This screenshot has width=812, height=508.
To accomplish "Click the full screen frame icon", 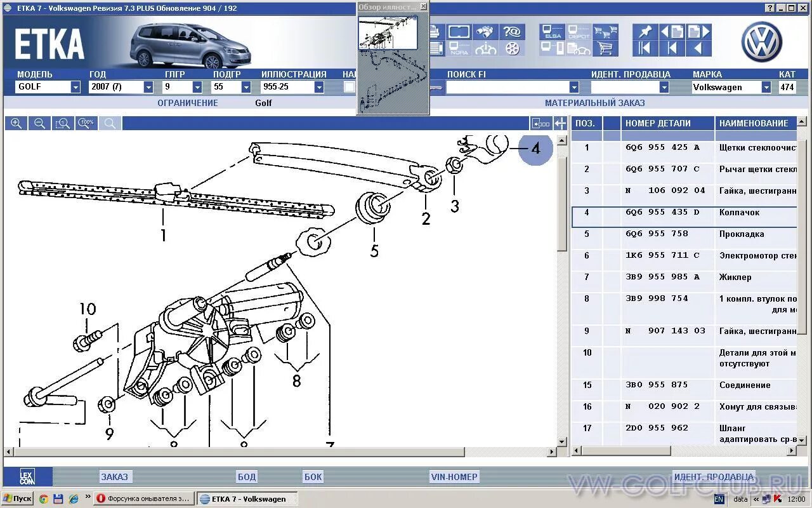I will tap(459, 32).
